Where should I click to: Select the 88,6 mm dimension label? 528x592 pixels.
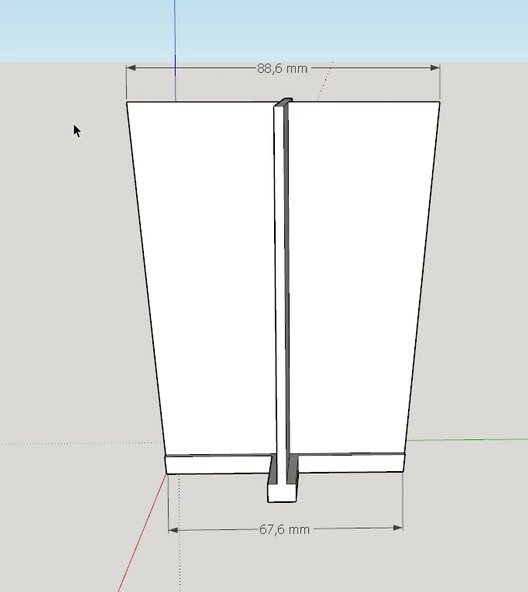pyautogui.click(x=282, y=69)
